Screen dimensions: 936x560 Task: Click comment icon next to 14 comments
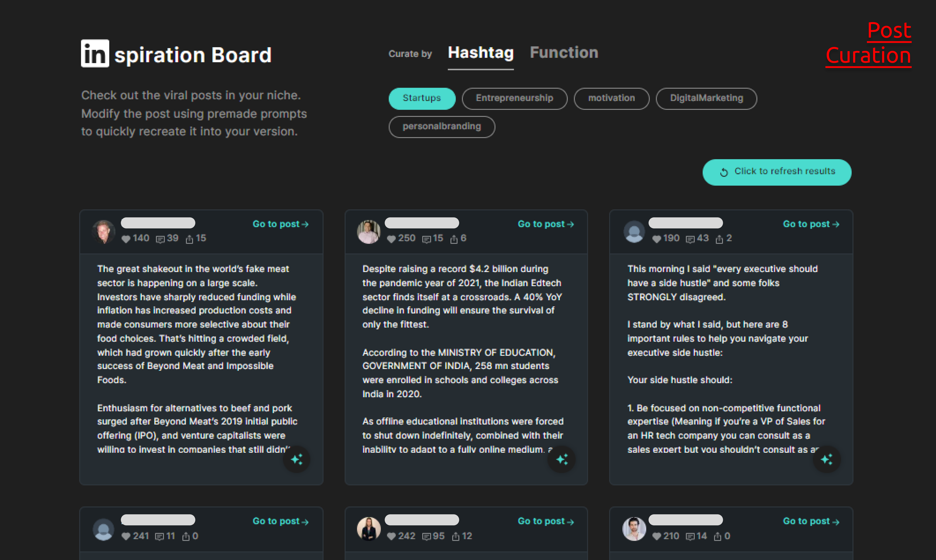690,537
